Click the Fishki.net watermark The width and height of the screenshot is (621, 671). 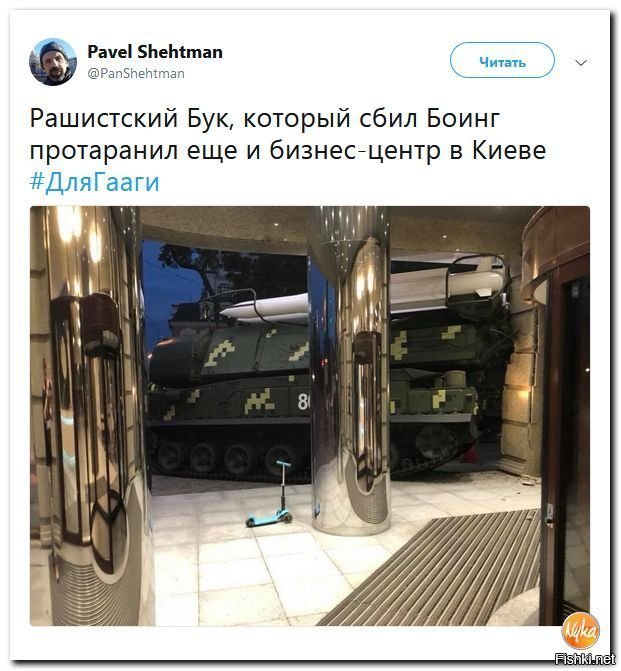(x=585, y=659)
